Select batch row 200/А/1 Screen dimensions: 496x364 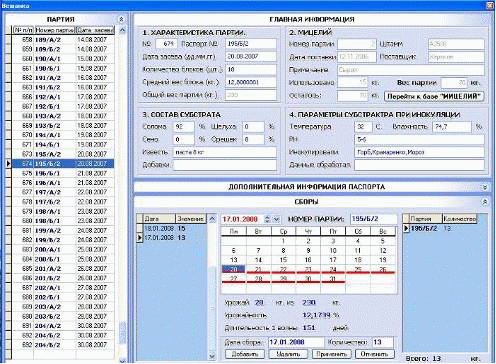click(x=63, y=249)
